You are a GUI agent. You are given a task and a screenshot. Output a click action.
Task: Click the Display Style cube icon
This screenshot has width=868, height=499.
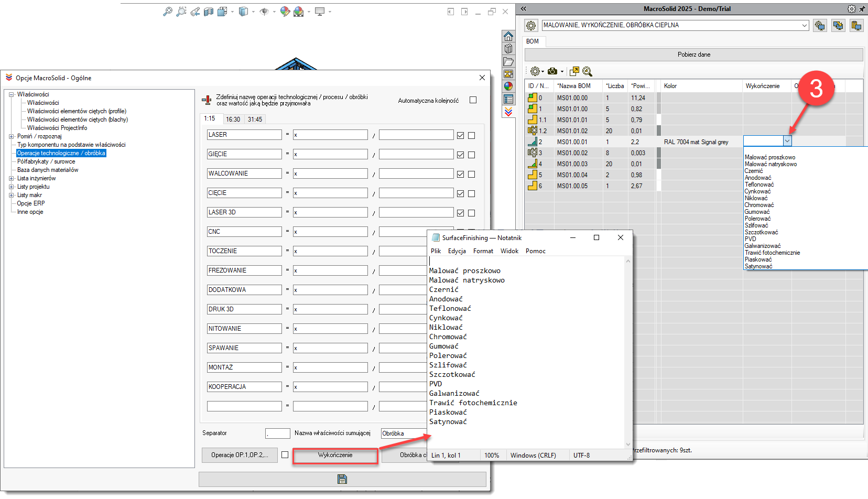[x=243, y=12]
